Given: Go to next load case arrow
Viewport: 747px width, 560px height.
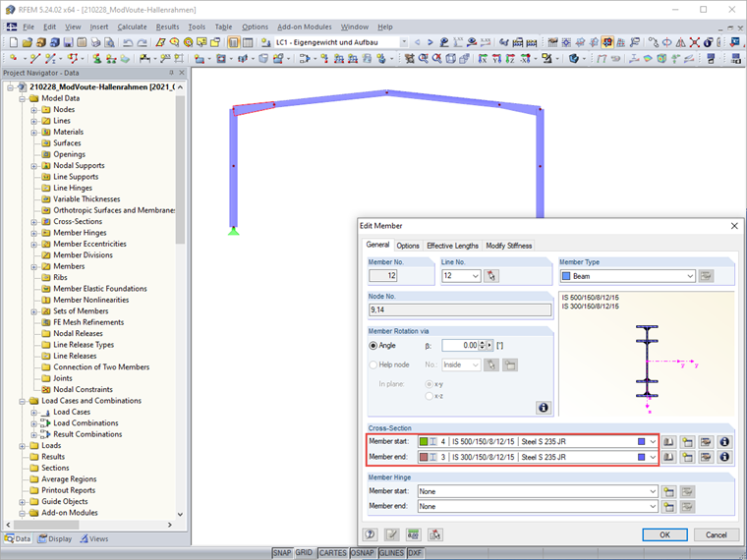Looking at the screenshot, I should pos(431,42).
